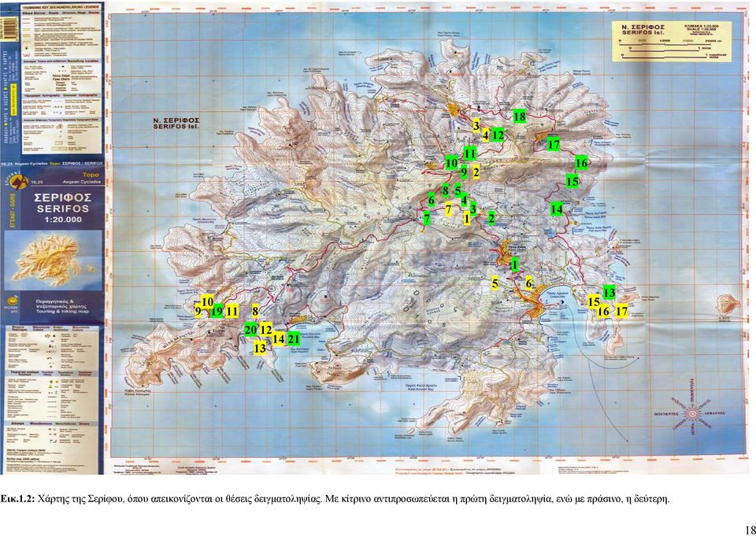Select green sampling marker 21

pyautogui.click(x=294, y=339)
